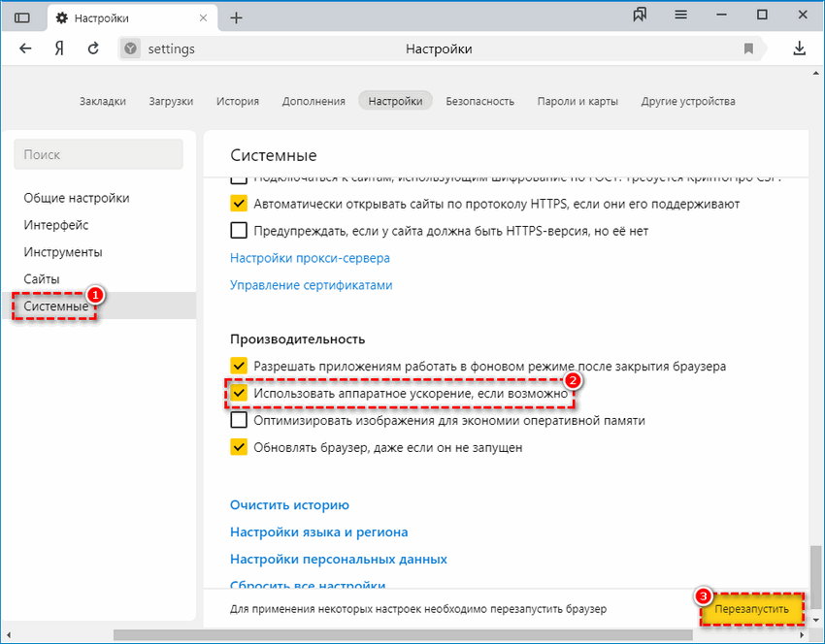Reload the settings page

(91, 48)
